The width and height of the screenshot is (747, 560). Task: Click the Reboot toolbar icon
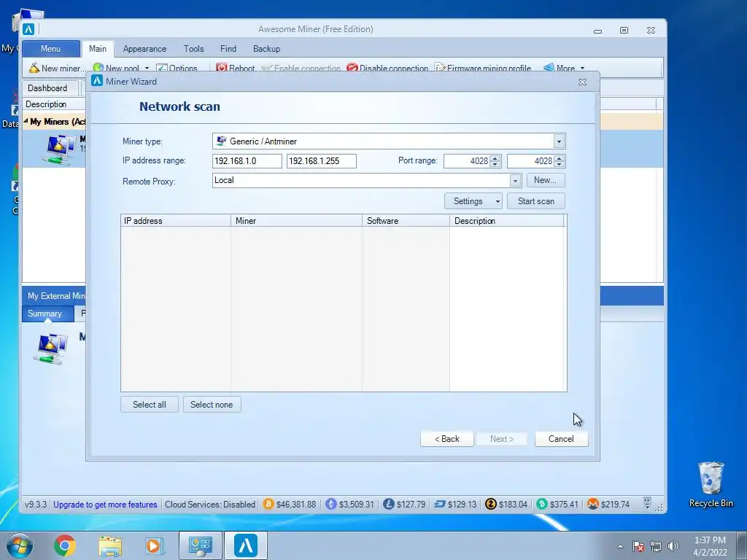(x=221, y=68)
